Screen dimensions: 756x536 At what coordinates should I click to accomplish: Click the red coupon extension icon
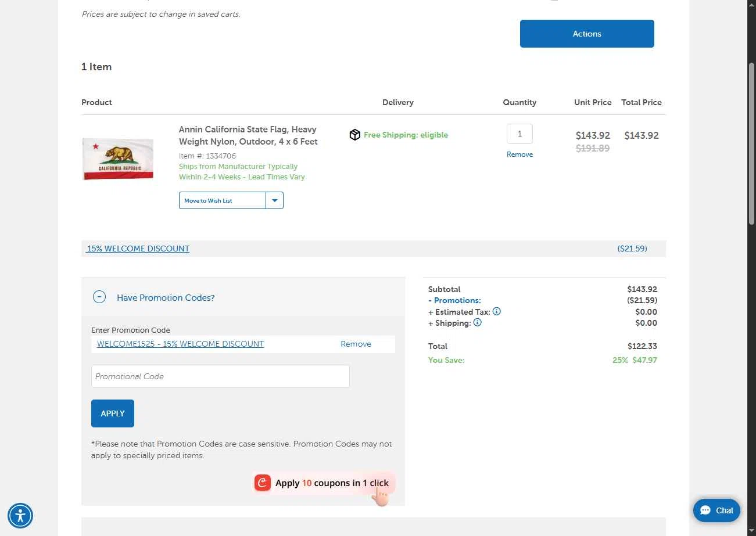263,483
